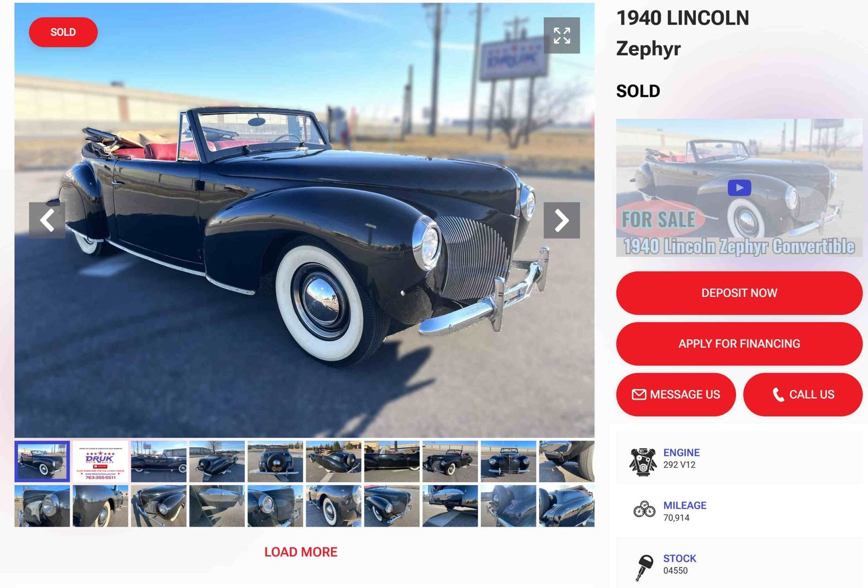The height and width of the screenshot is (588, 868).
Task: Open the last thumbnail in the top row
Action: tap(566, 461)
